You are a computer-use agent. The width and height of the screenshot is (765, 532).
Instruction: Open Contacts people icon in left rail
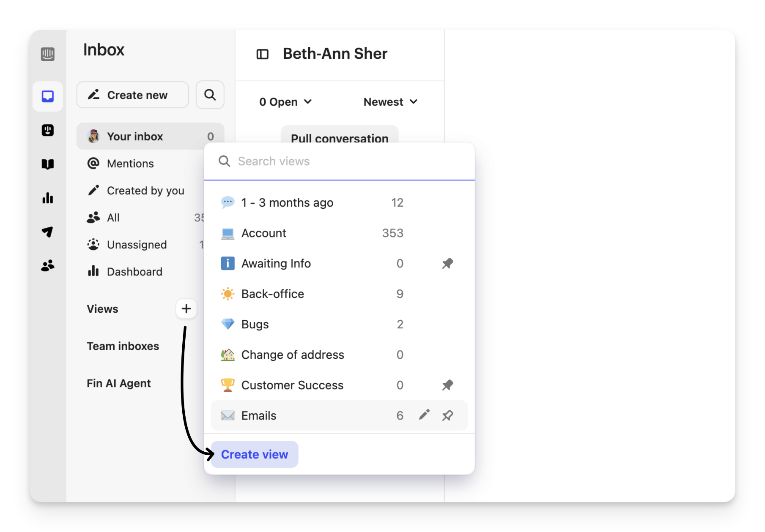48,265
